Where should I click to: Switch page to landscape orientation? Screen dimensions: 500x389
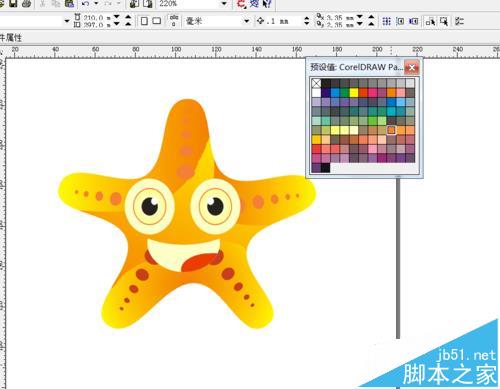tap(157, 21)
